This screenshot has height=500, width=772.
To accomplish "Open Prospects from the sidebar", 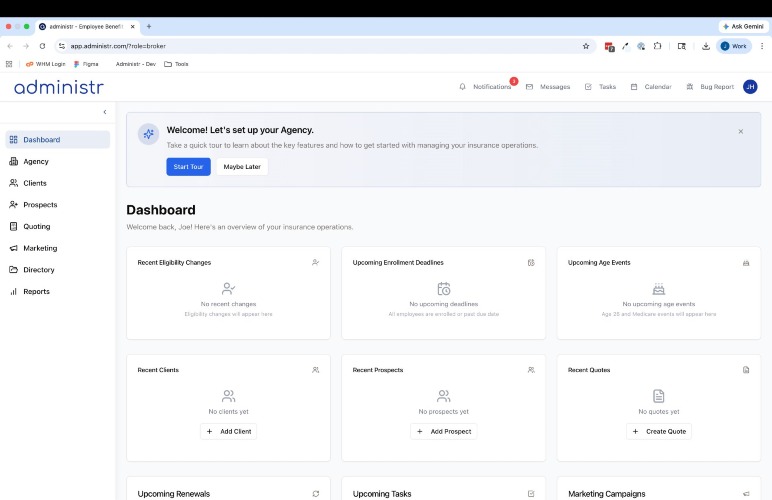I will (58, 205).
